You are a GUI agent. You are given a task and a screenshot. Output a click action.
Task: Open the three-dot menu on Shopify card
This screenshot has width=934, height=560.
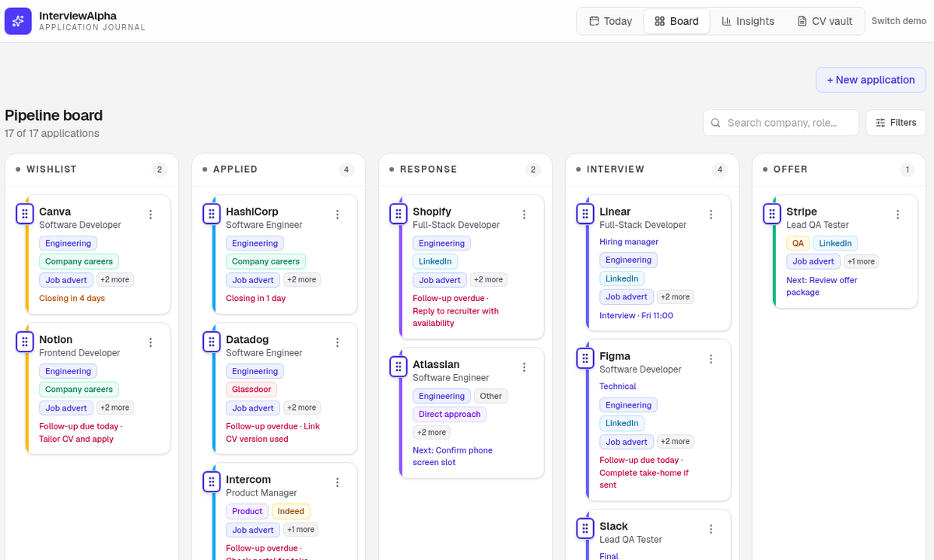coord(525,215)
